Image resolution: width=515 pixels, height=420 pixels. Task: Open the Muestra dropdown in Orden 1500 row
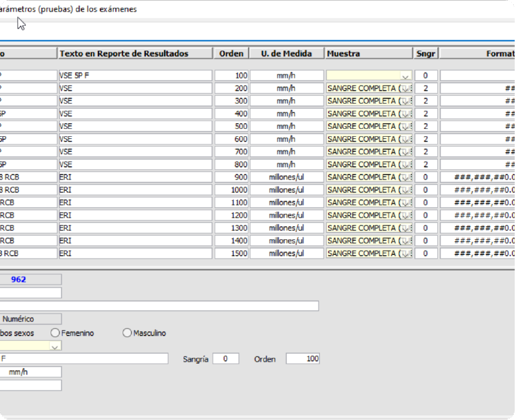(405, 253)
